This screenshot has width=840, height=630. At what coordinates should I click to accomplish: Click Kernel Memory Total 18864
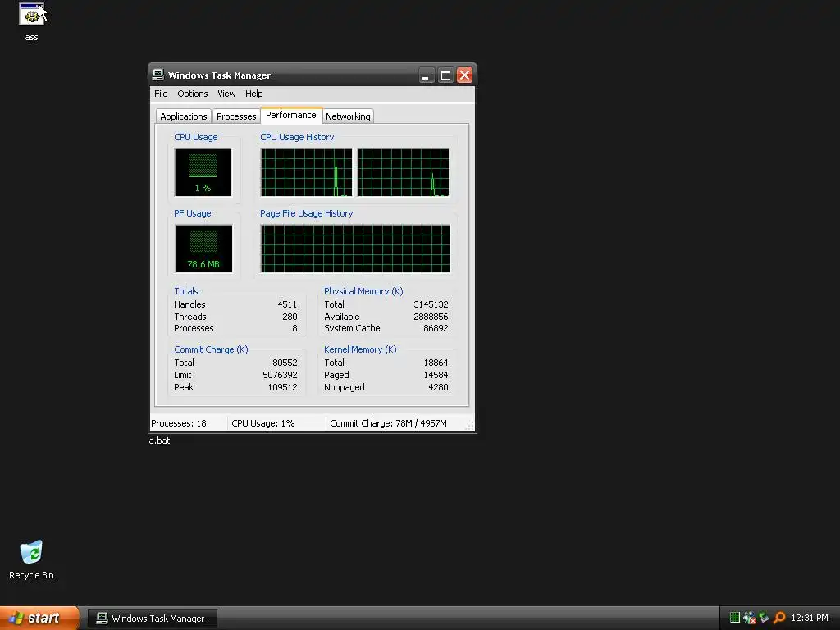tap(436, 363)
